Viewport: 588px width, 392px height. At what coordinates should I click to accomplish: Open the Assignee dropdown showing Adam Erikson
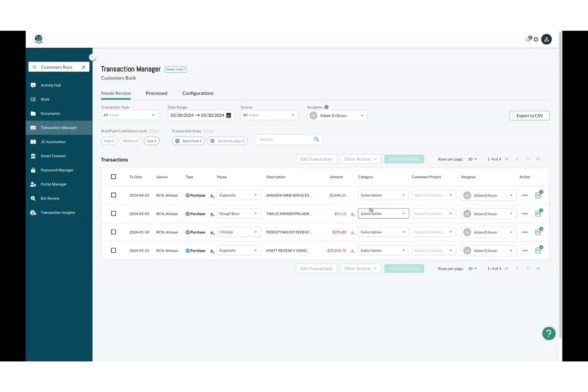click(x=337, y=115)
